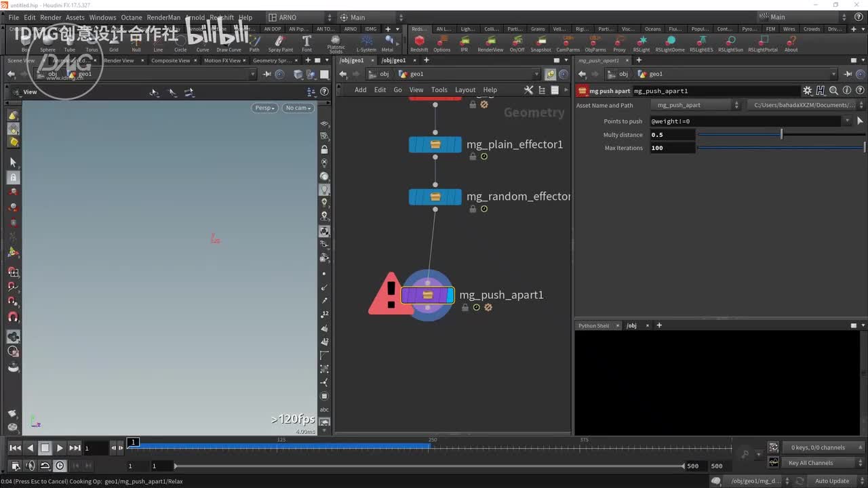Open node help question mark icon

859,90
